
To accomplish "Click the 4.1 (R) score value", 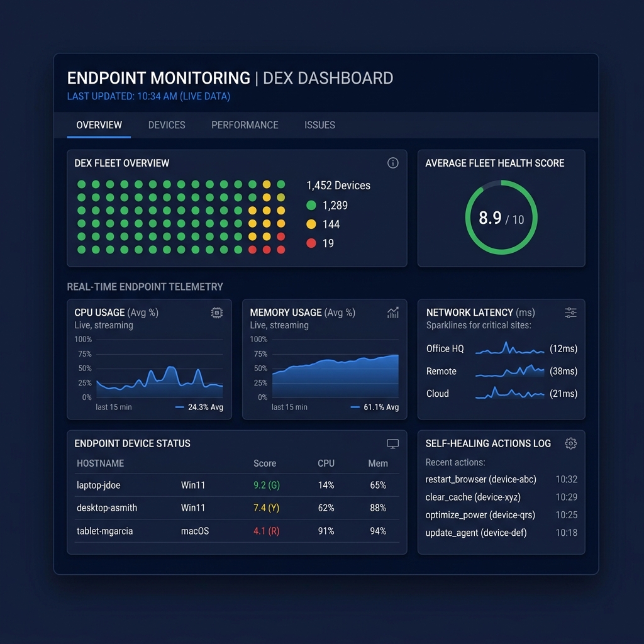I will (266, 531).
